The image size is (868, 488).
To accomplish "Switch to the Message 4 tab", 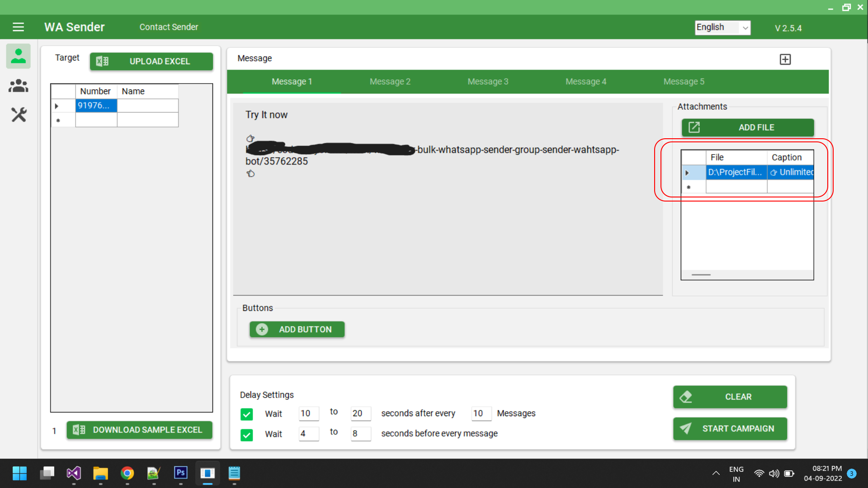I will point(585,81).
